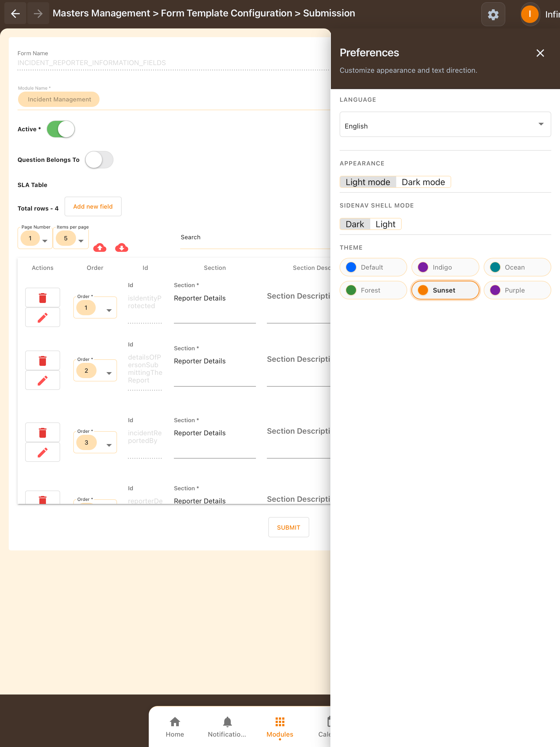Viewport: 560px width, 747px height.
Task: Toggle the Active switch
Action: point(61,129)
